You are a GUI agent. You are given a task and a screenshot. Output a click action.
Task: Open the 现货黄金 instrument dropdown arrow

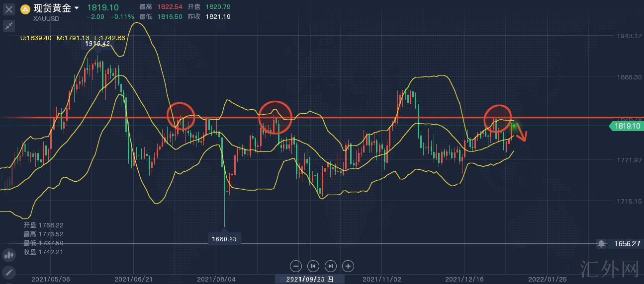coord(76,8)
